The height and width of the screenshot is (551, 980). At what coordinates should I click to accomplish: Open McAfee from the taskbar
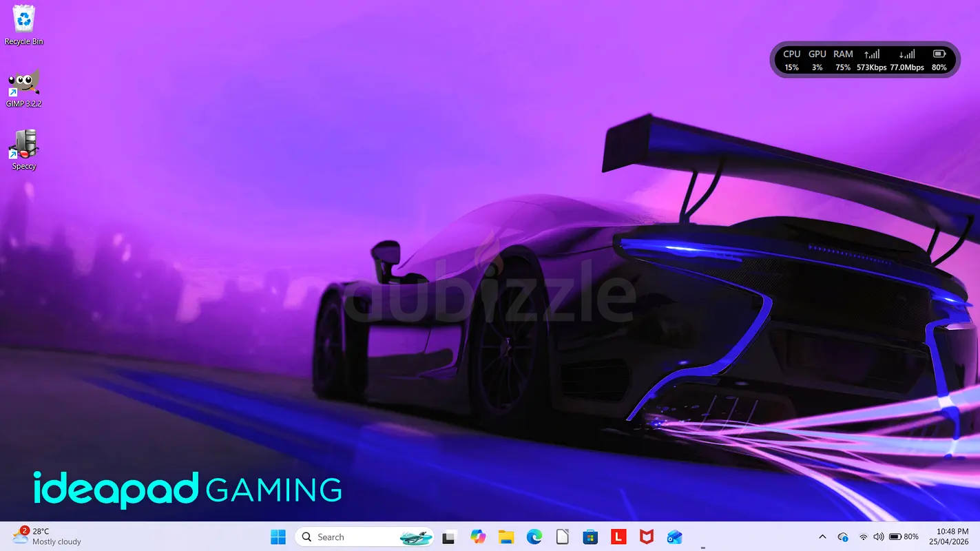coord(646,537)
